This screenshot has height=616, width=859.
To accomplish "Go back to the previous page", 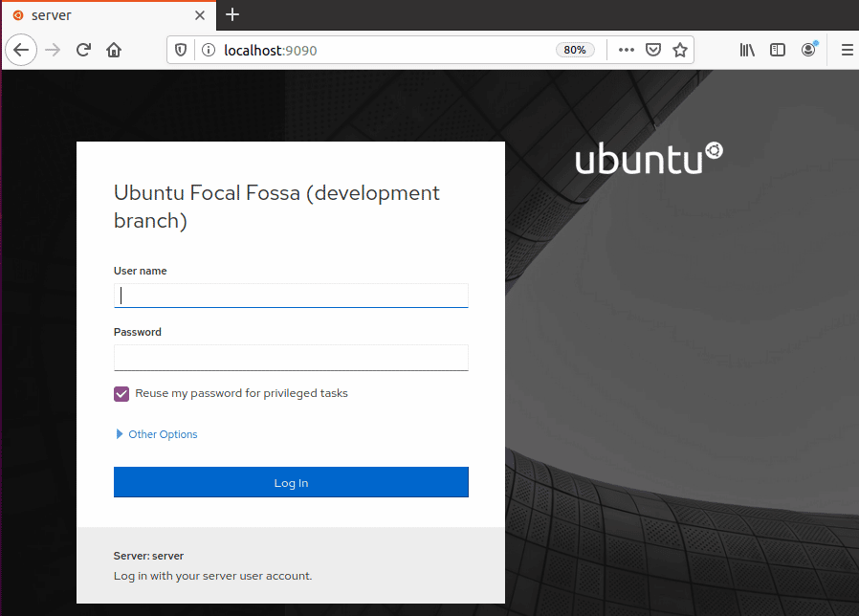I will tap(21, 50).
